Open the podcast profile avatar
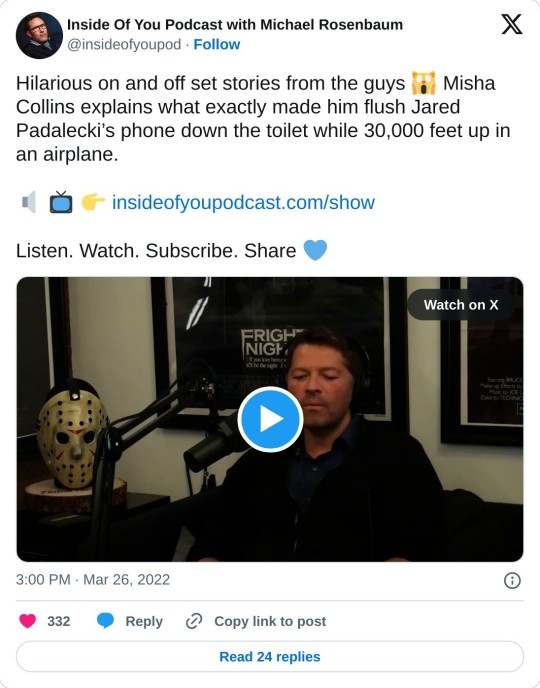 [x=39, y=35]
